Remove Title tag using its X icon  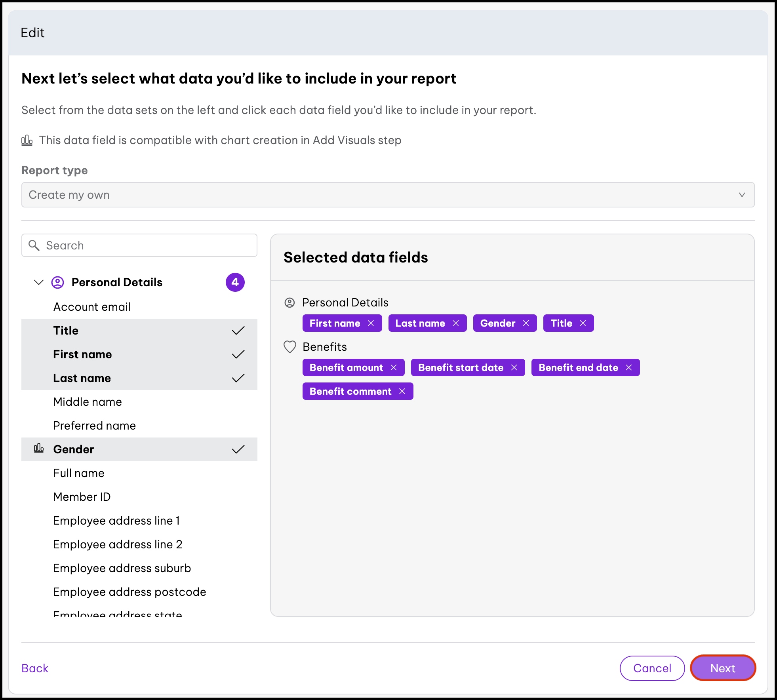(583, 323)
